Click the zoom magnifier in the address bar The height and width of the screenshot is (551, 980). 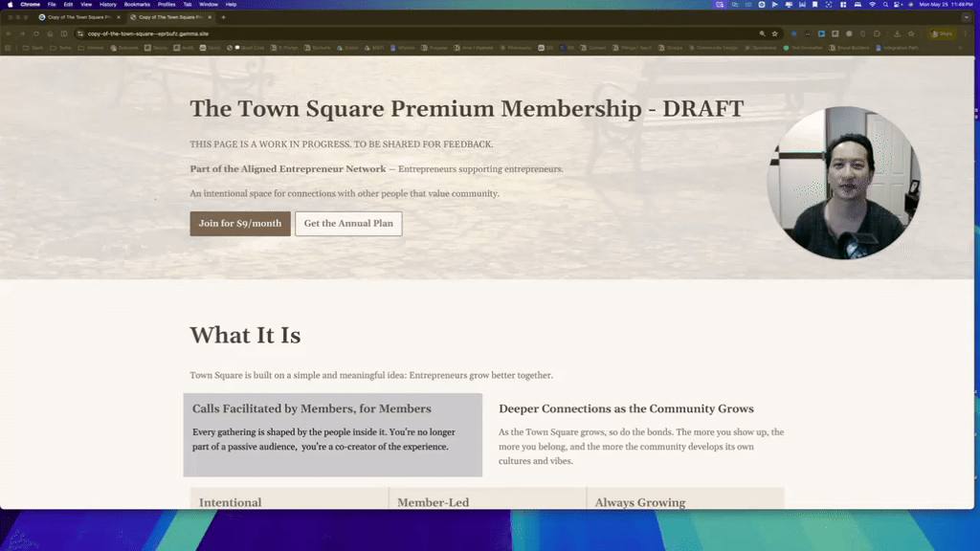coord(762,33)
